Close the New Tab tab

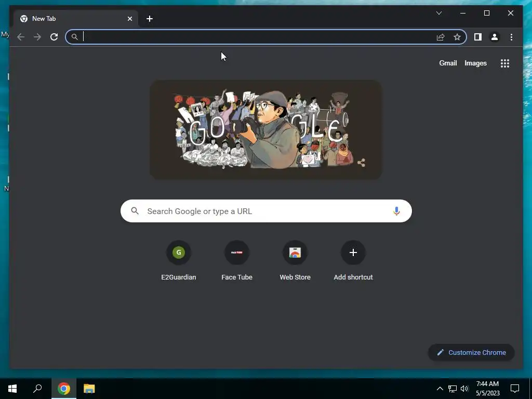(129, 19)
